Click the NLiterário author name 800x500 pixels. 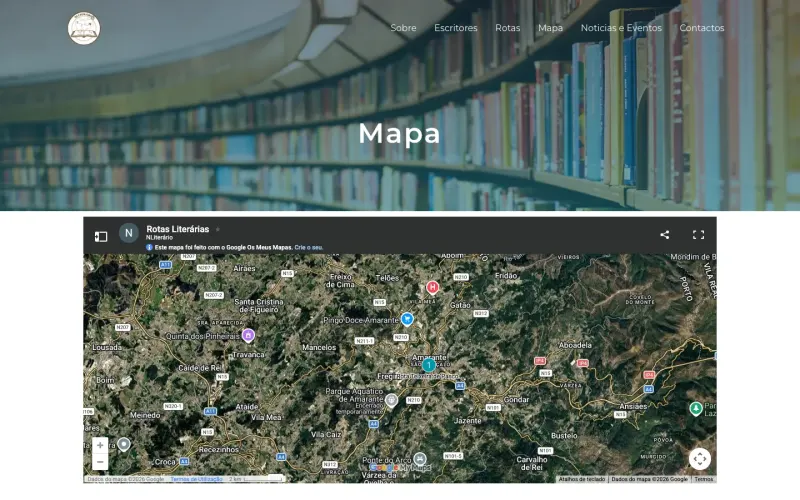tap(159, 238)
